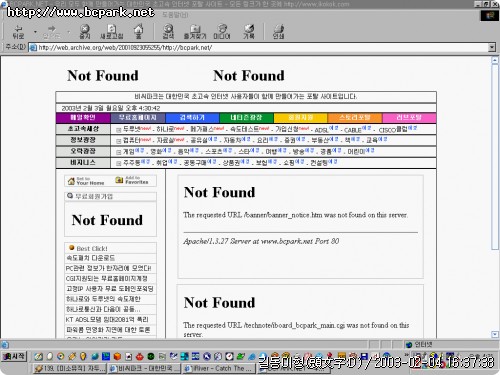Select the blue 검색하기 tab
The image size is (500, 375).
[x=192, y=118]
